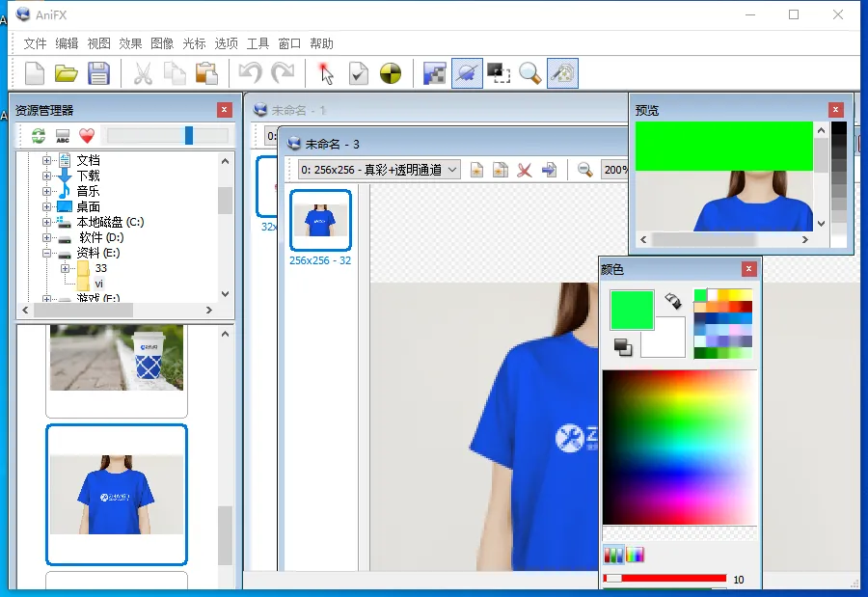The image size is (868, 597).
Task: Save the file using the floppy disk icon
Action: click(x=98, y=73)
